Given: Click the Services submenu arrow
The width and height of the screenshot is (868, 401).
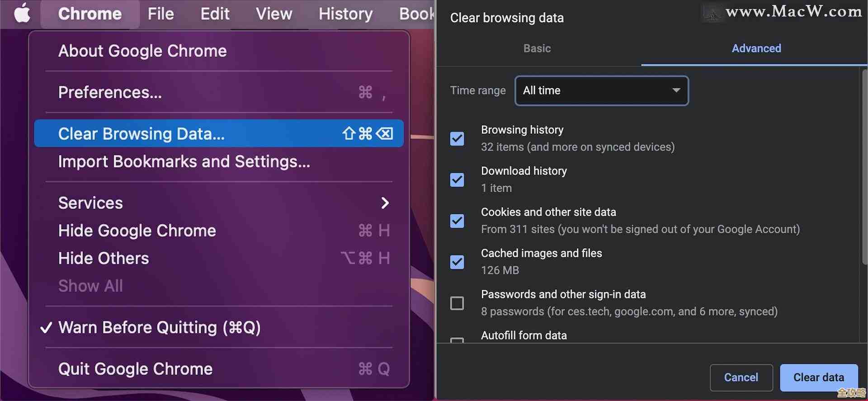Looking at the screenshot, I should tap(385, 203).
